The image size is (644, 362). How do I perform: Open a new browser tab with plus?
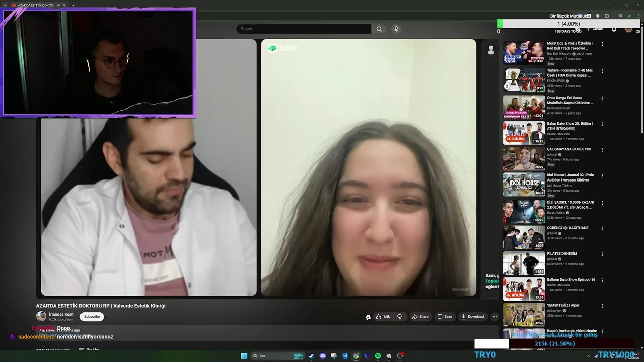(x=73, y=5)
